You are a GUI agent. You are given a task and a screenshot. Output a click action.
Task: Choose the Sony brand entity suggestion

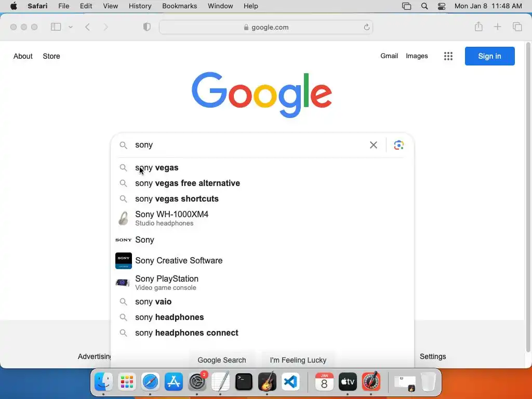pyautogui.click(x=262, y=240)
